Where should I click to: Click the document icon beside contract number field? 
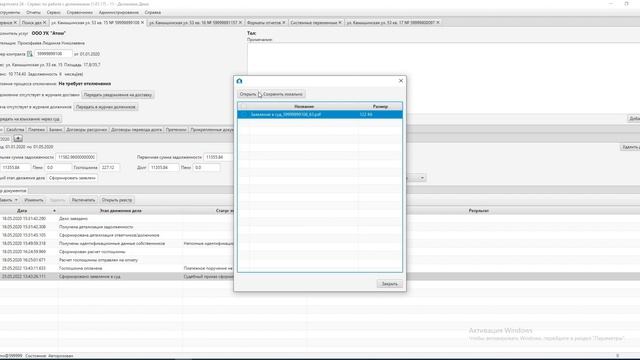coord(29,54)
